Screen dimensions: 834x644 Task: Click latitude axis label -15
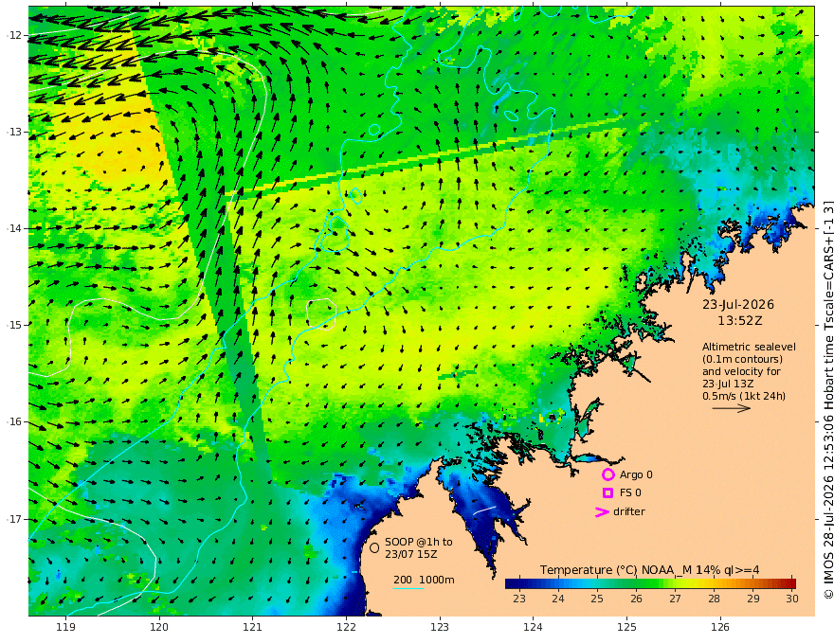(15, 326)
